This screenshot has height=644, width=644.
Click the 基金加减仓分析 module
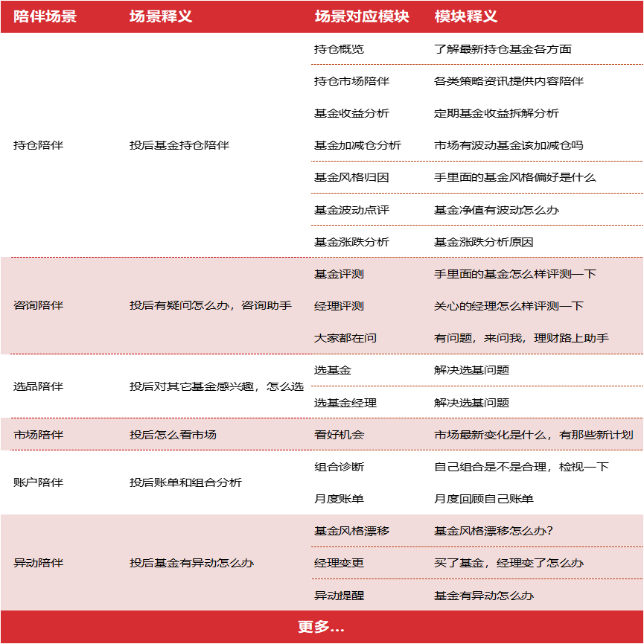(357, 145)
